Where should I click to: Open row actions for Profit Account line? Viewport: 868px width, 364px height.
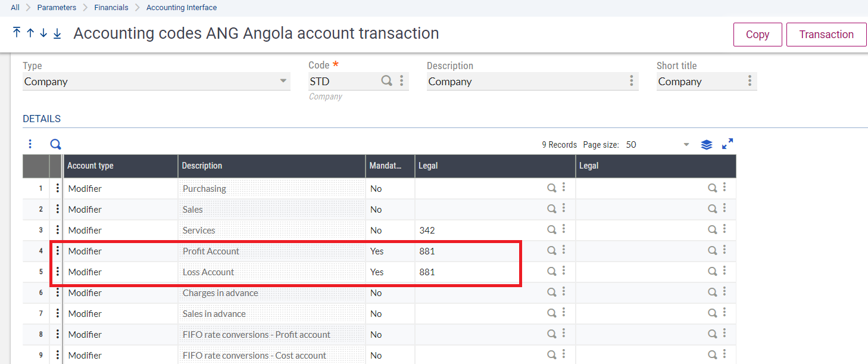click(58, 251)
